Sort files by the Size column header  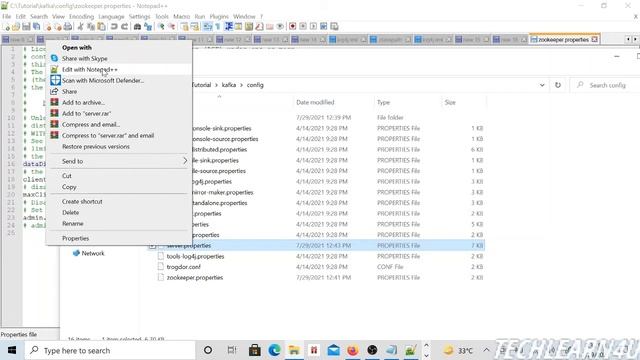coord(450,102)
